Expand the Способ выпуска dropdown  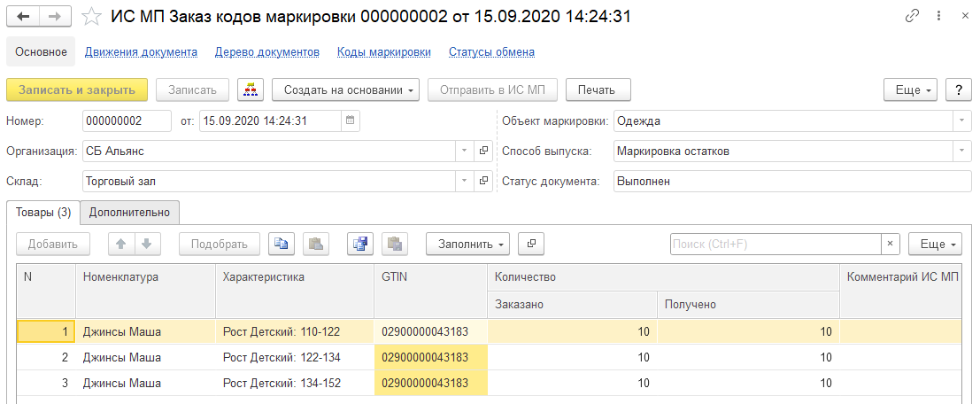point(961,151)
